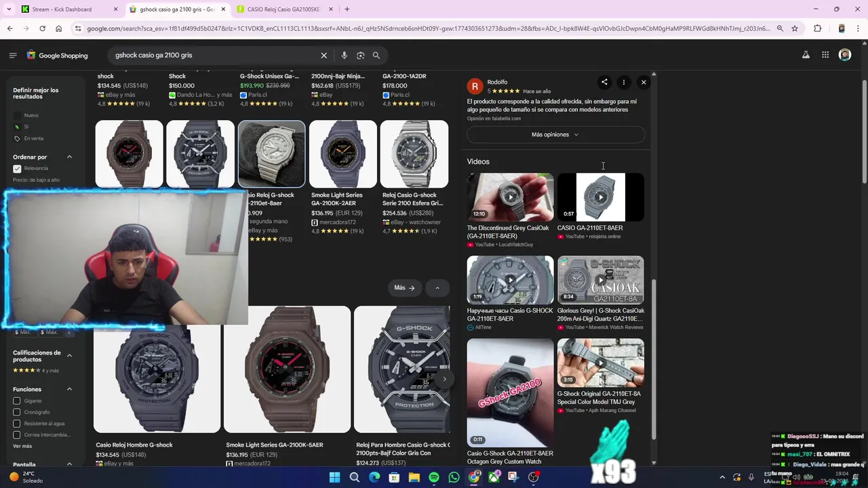This screenshot has height=488, width=868.
Task: Show next carousel watches with arrow
Action: [x=444, y=380]
